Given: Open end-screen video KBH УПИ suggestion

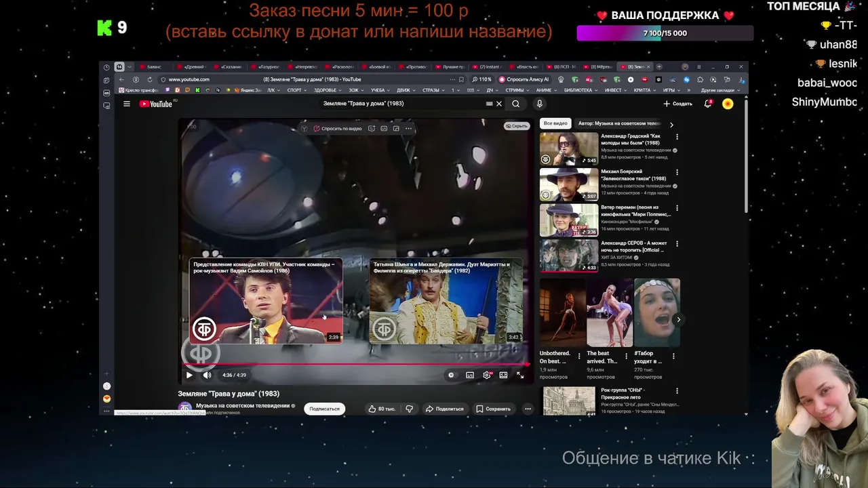Looking at the screenshot, I should pos(266,302).
